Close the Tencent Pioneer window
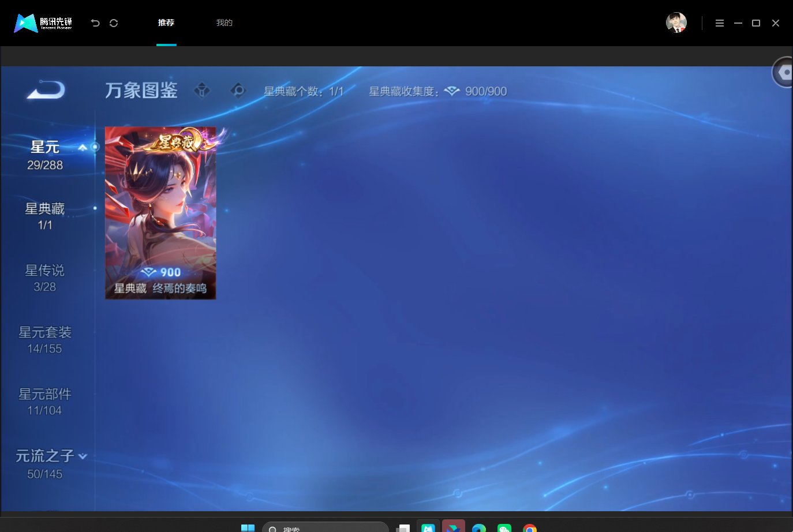The image size is (793, 532). (x=776, y=23)
